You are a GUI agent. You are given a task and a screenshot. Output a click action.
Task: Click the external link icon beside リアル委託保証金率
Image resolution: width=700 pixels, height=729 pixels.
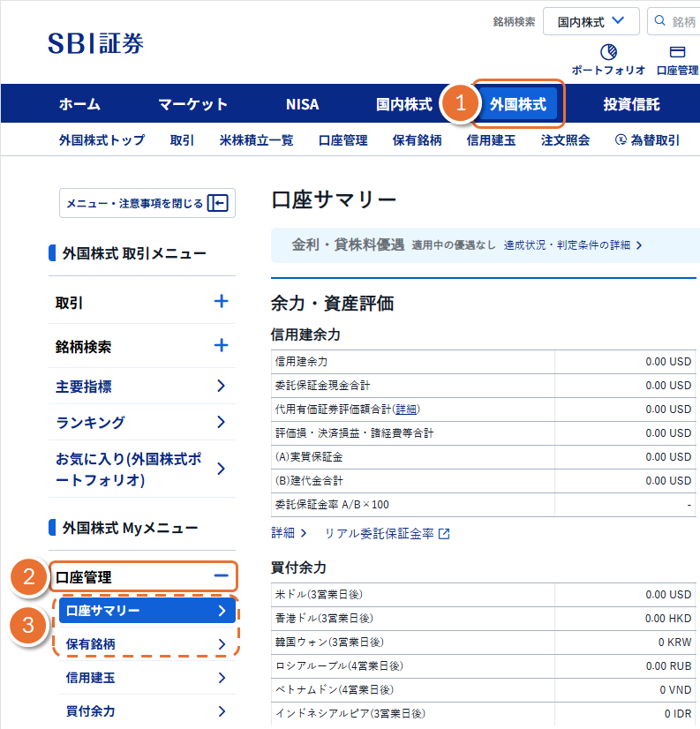coord(444,534)
